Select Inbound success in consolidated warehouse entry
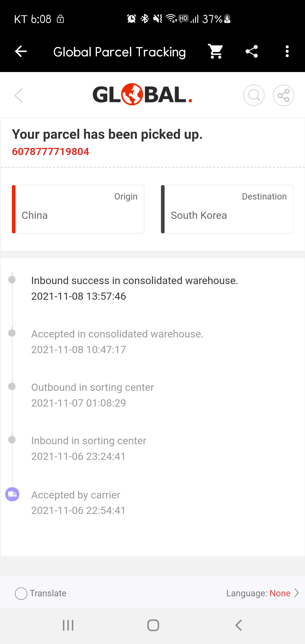305x644 pixels. [x=135, y=288]
